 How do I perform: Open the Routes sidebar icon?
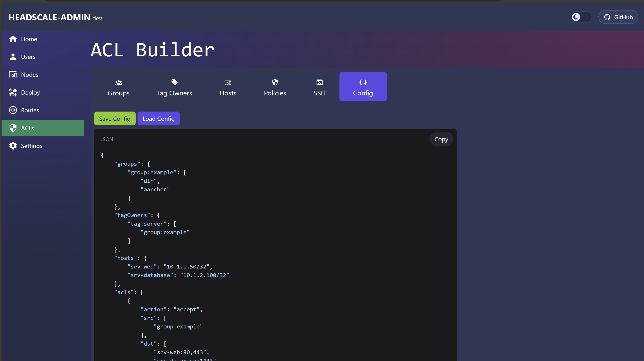[13, 110]
